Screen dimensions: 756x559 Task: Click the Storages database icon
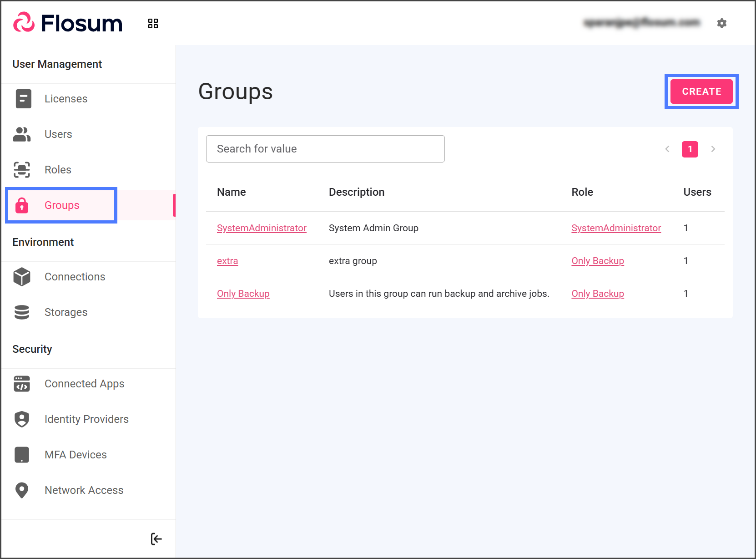pos(22,312)
